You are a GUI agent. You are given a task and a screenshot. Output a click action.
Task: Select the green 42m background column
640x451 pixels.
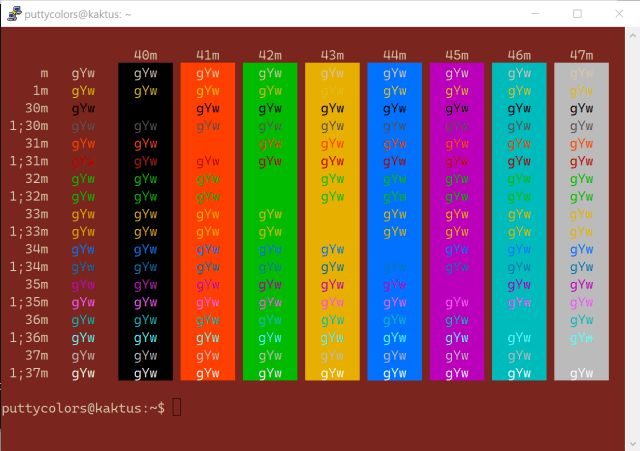270,222
